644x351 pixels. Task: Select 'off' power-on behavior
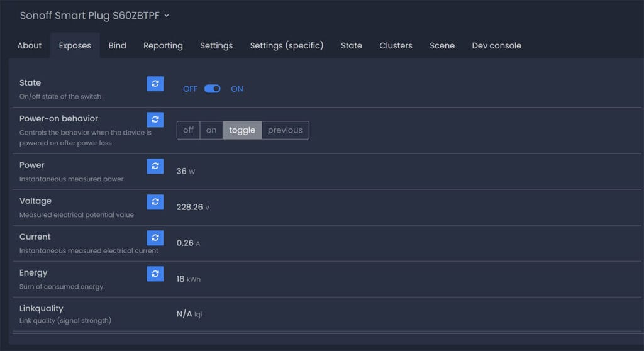(x=188, y=130)
